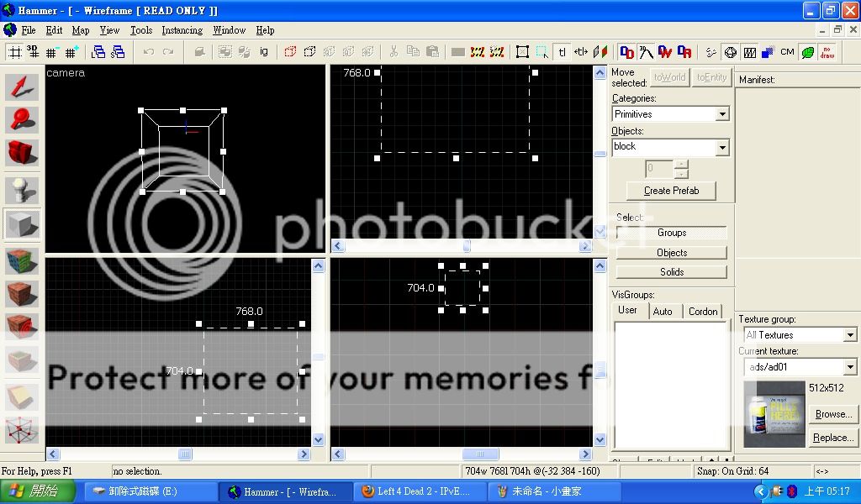The height and width of the screenshot is (504, 861).
Task: Select the Block creation tool
Action: pyautogui.click(x=23, y=224)
